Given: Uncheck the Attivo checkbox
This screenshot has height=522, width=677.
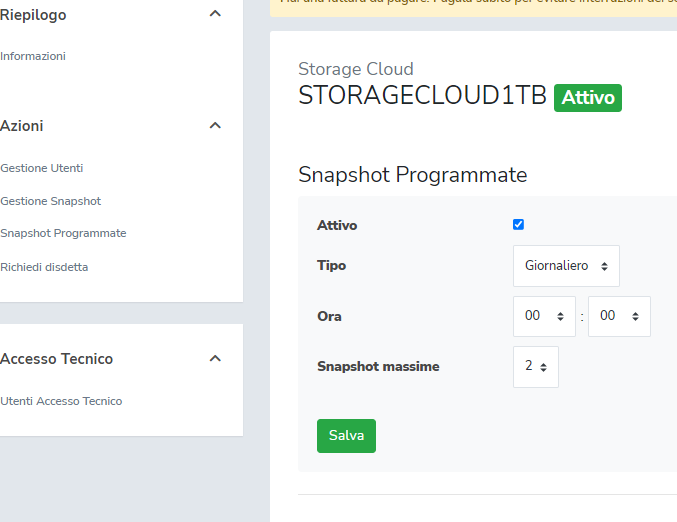Looking at the screenshot, I should point(518,225).
